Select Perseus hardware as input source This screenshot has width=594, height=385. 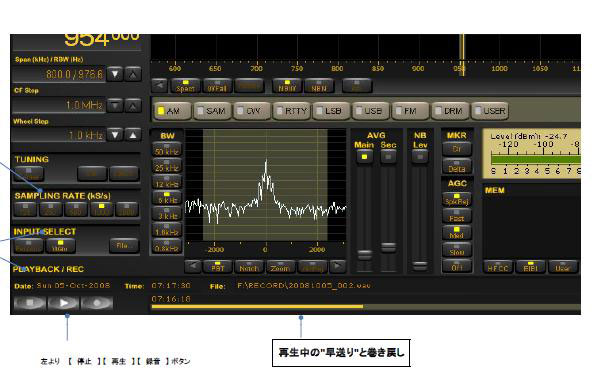28,246
